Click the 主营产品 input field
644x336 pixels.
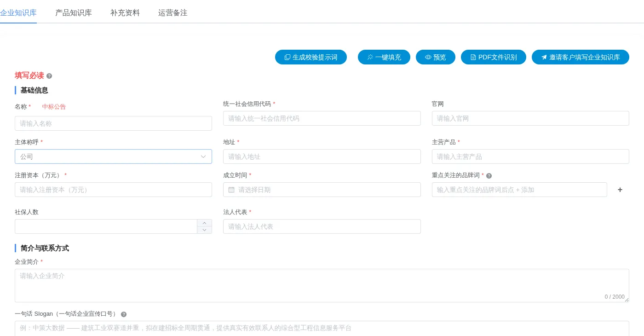click(530, 156)
